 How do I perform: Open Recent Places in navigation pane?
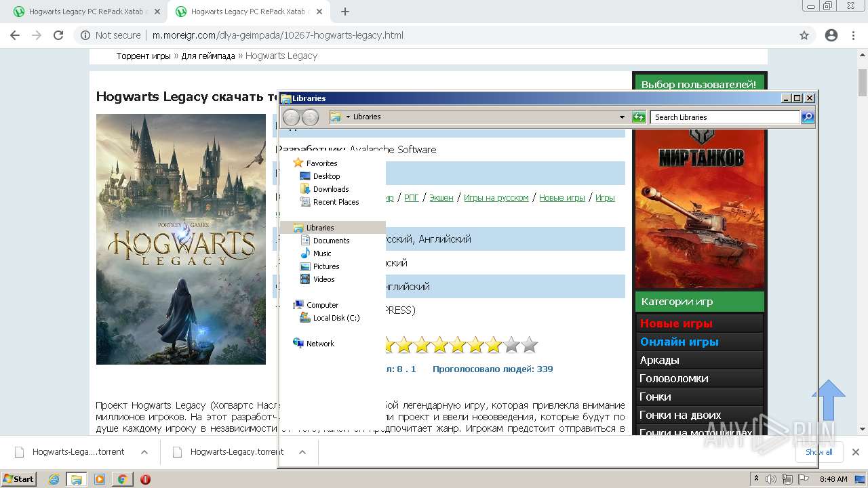pyautogui.click(x=336, y=202)
